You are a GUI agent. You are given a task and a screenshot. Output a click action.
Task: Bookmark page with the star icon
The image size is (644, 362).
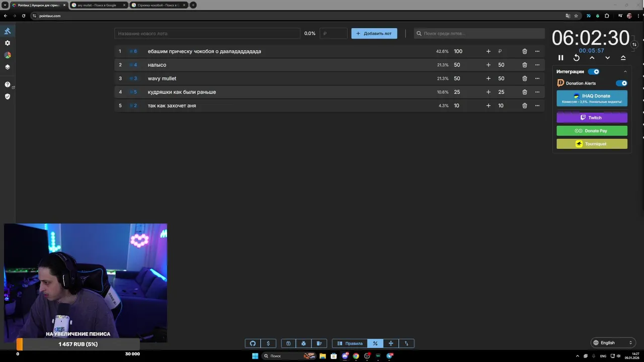point(576,16)
